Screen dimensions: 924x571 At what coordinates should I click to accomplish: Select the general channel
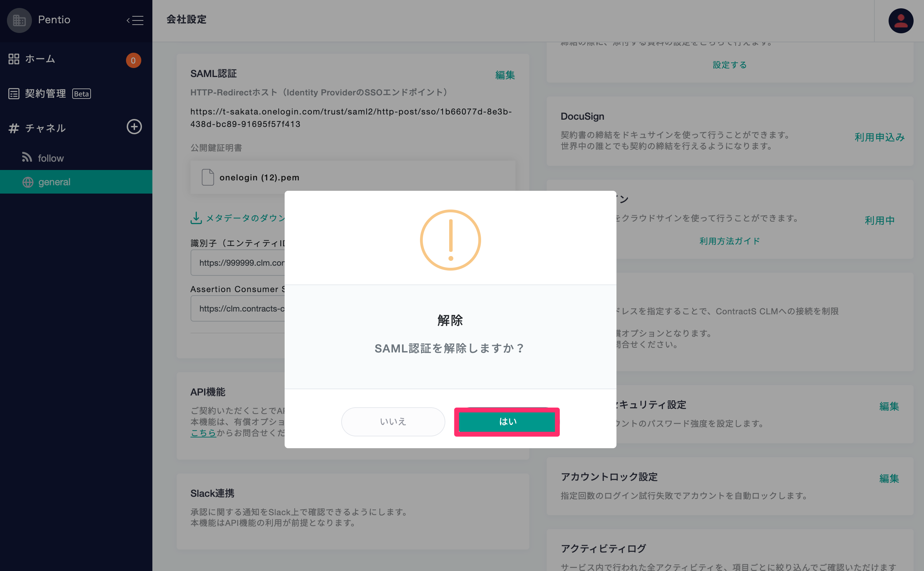[76, 182]
